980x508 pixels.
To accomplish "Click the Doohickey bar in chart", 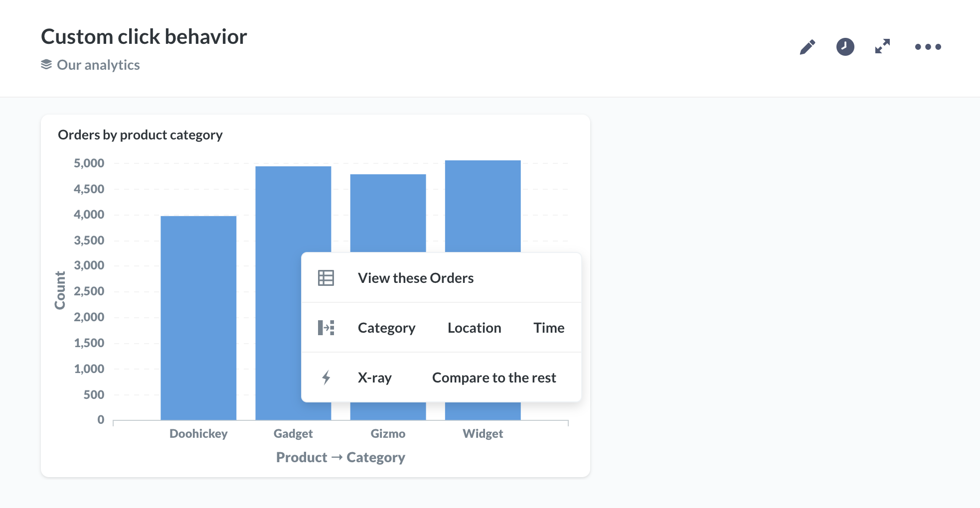I will tap(198, 318).
